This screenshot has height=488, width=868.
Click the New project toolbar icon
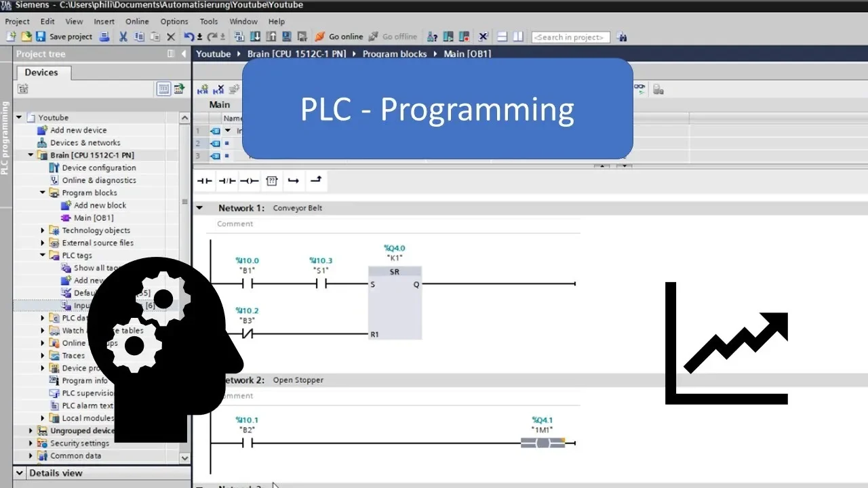(x=11, y=37)
